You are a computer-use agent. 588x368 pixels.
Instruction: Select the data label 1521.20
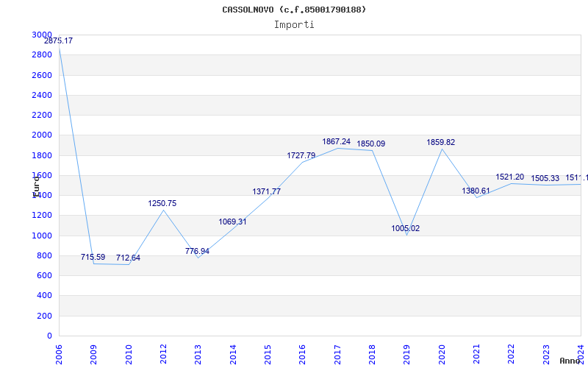[510, 177]
